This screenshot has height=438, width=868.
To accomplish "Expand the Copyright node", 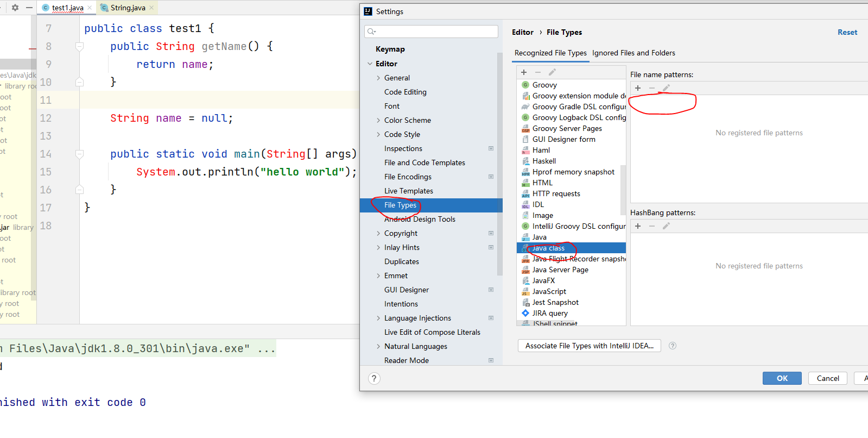I will pos(378,233).
